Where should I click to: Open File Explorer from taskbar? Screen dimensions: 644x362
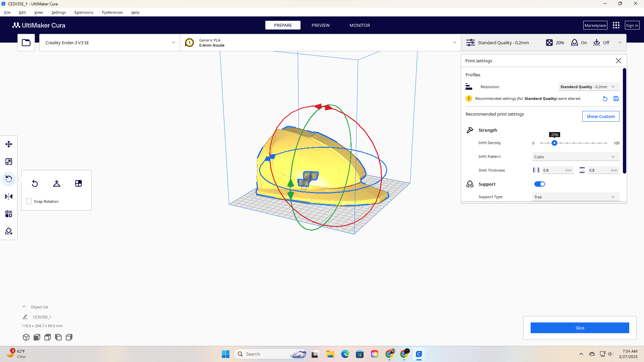coord(330,354)
